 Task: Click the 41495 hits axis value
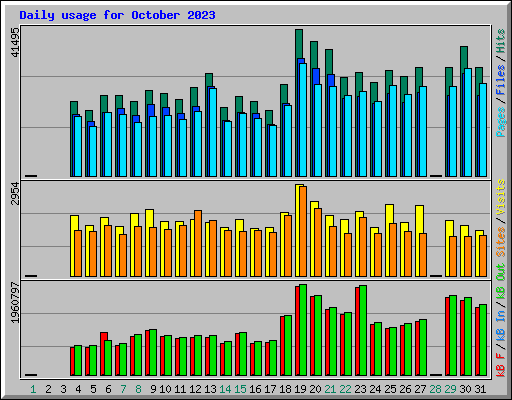click(x=15, y=42)
